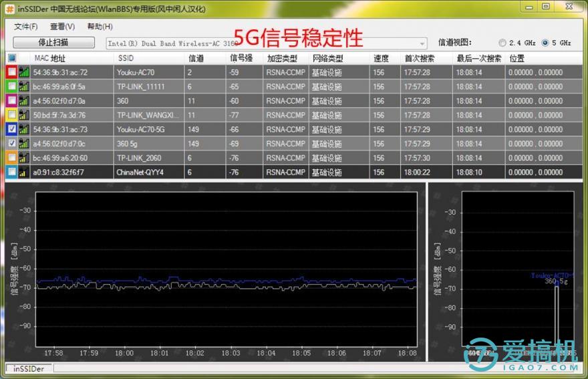Sort by 位置 column header

tap(544, 58)
